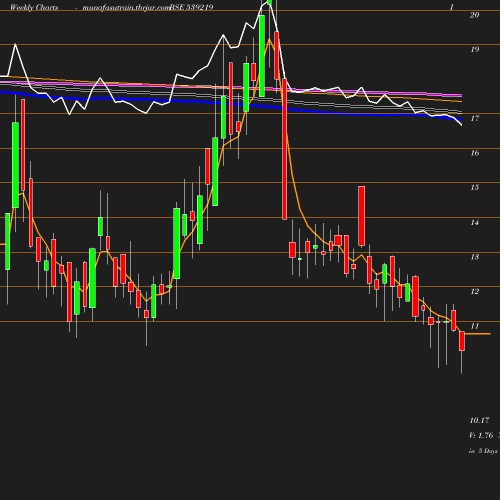Click the 10.17 last price value

[x=479, y=421]
